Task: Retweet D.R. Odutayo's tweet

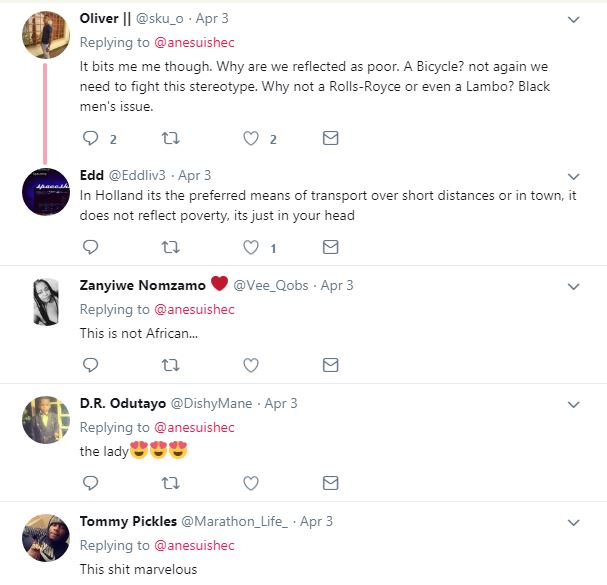Action: [x=171, y=483]
